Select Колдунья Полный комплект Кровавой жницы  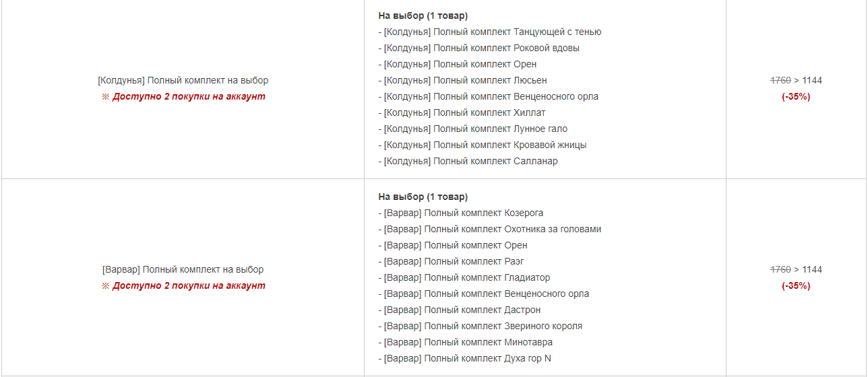[483, 145]
